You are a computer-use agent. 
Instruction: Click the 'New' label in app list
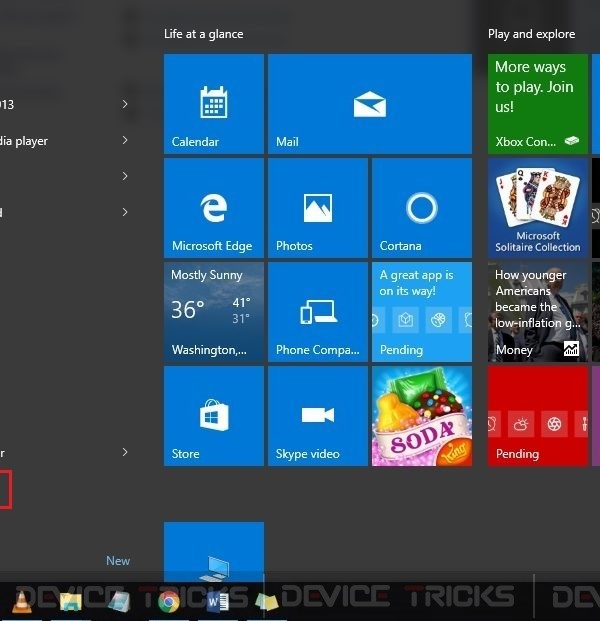click(x=118, y=560)
